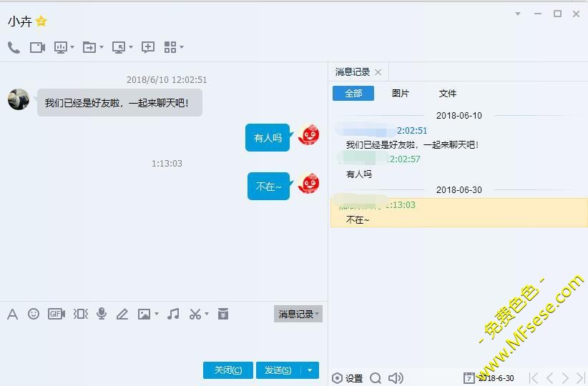The image size is (588, 386).
Task: Expand the remote desktop dropdown arrow
Action: click(130, 47)
